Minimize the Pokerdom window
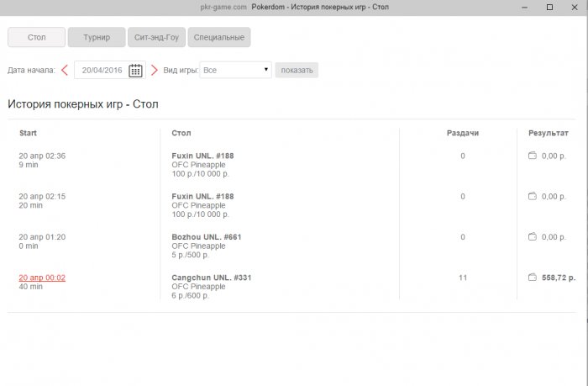 pos(525,7)
